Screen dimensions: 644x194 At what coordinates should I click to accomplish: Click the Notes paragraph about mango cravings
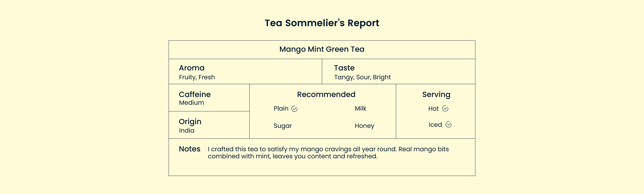[x=328, y=152]
